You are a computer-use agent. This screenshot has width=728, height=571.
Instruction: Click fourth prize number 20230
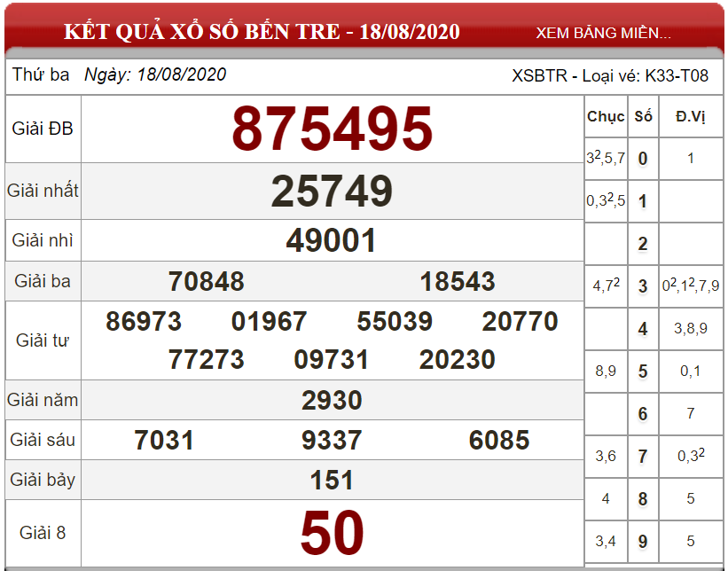(x=458, y=359)
